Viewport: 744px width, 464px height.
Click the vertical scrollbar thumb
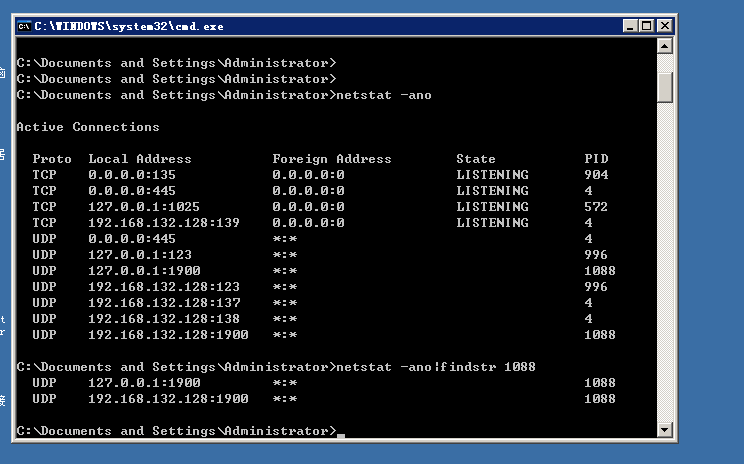[x=664, y=86]
